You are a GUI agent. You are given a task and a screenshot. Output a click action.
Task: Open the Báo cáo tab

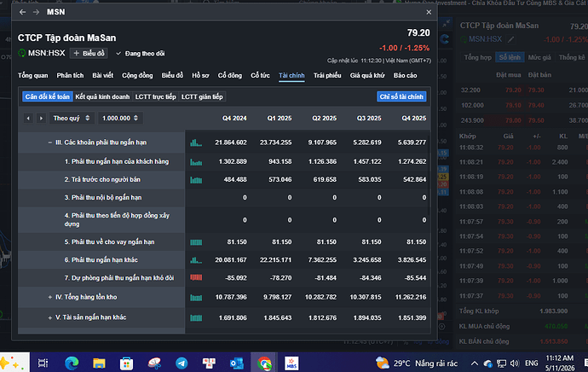click(x=405, y=75)
